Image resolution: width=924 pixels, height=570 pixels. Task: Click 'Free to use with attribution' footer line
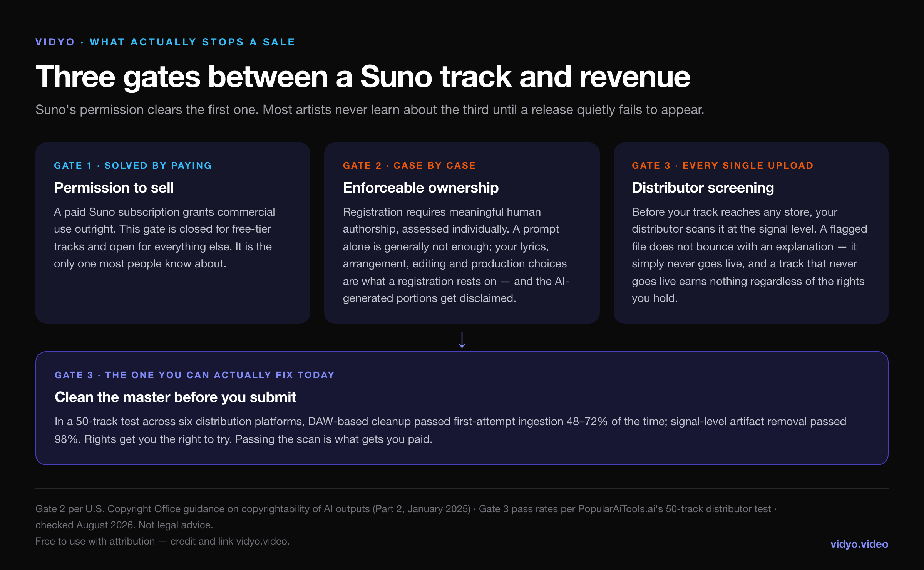coord(162,541)
